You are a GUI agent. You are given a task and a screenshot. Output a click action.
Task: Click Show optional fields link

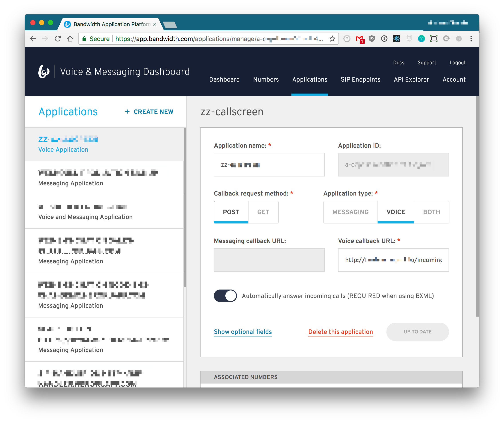coord(243,332)
